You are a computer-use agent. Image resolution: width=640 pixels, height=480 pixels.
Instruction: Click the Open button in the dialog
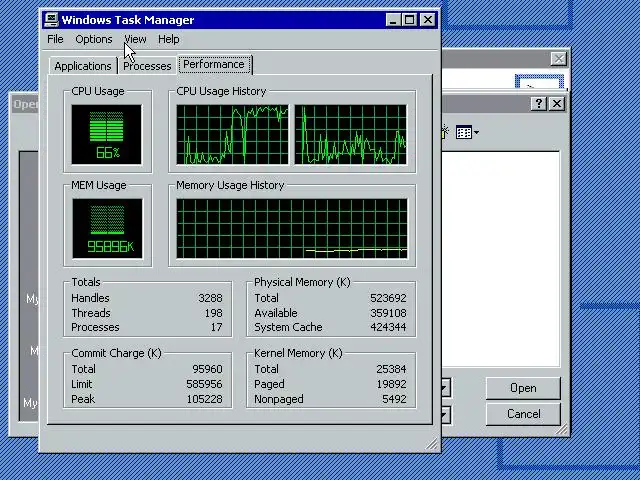523,388
